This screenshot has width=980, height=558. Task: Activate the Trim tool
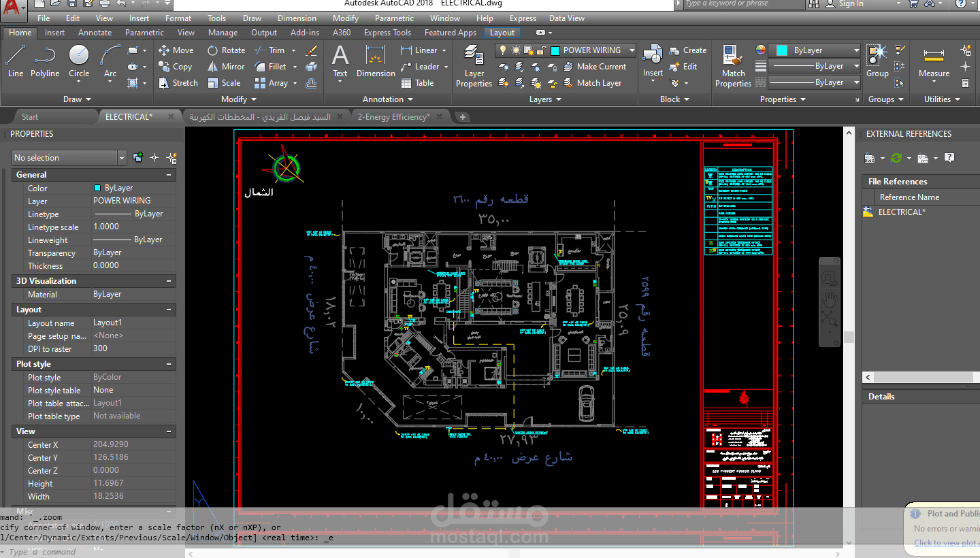click(x=269, y=50)
